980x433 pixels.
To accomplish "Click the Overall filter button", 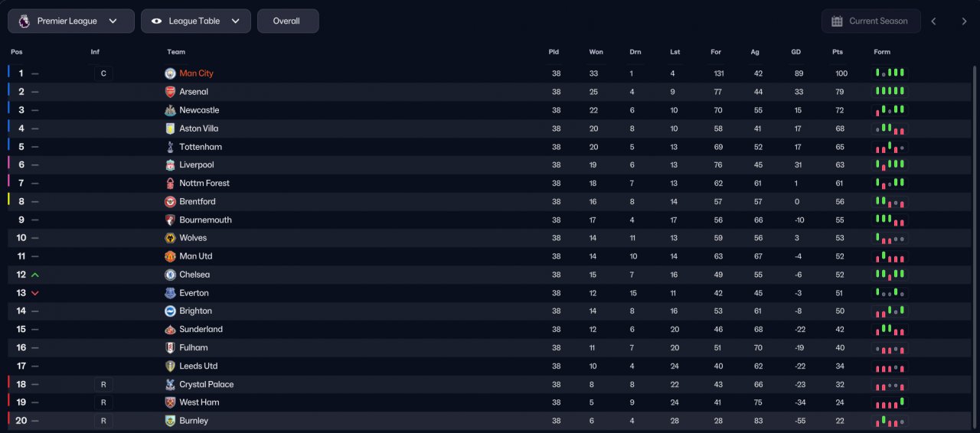I will pos(288,21).
